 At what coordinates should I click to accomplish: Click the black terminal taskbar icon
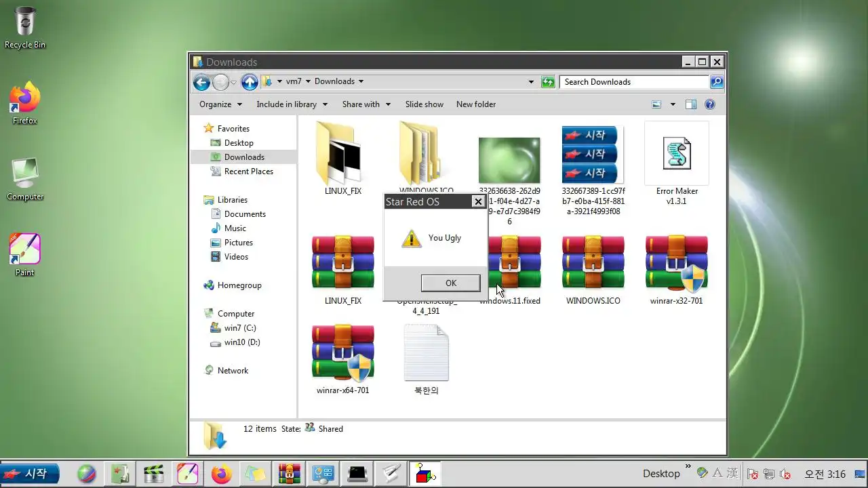[x=357, y=474]
